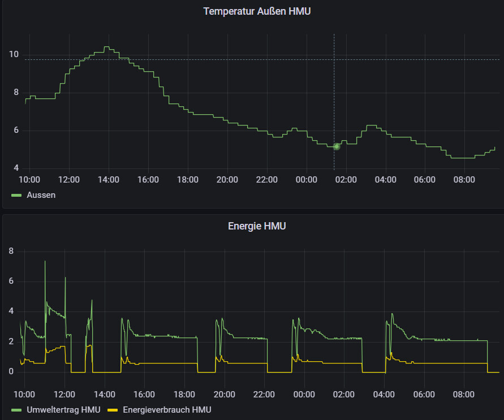Viewport: 504px width, 420px height.
Task: Click the temperature curve peak near 14:00
Action: (106, 47)
